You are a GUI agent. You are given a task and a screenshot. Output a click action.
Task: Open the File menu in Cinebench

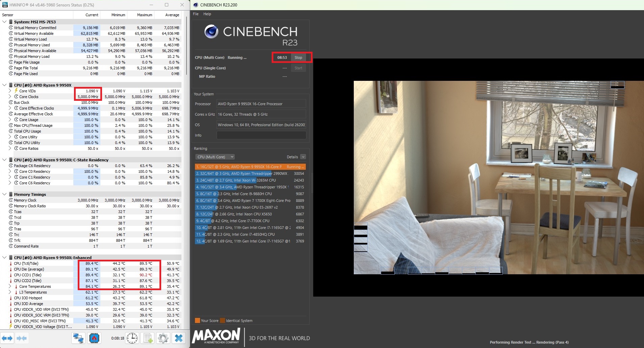(196, 14)
